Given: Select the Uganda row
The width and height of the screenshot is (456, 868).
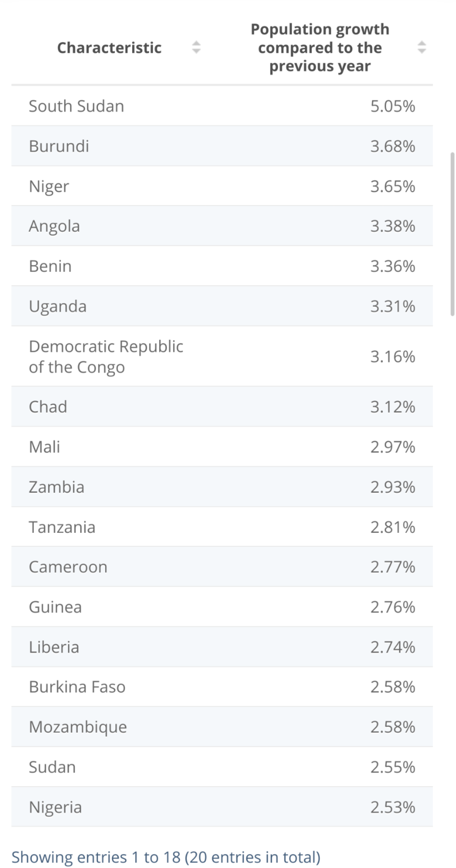Looking at the screenshot, I should (x=222, y=306).
